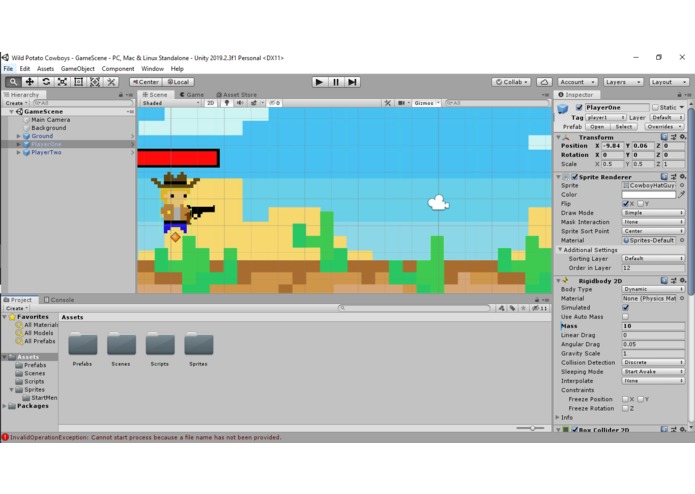Screen dimensions: 695x494
Task: Open the Shaded draw mode dropdown
Action: click(171, 103)
